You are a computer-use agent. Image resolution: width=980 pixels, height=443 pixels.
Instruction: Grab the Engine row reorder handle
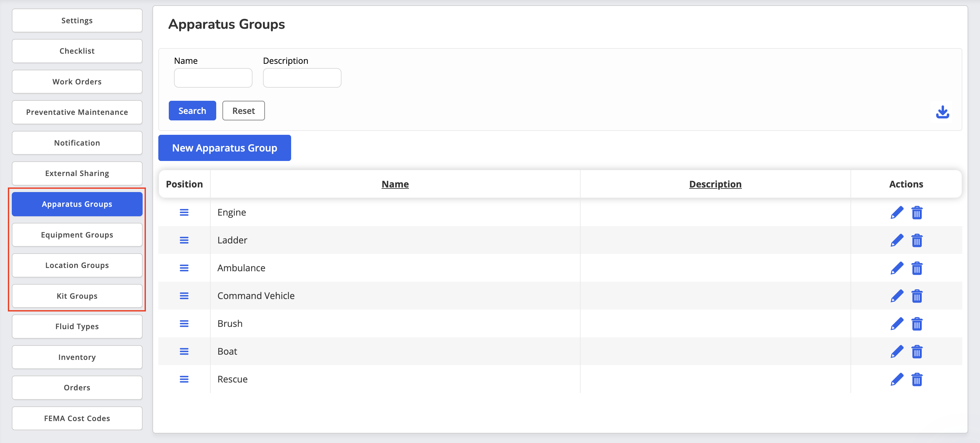pos(184,212)
